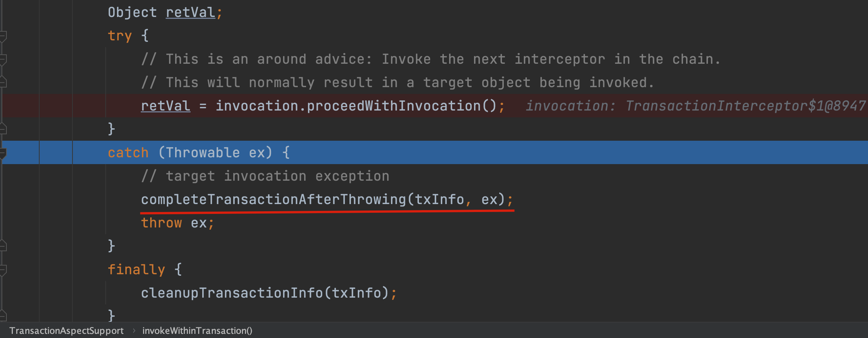Collapse the finally block fold marker
Viewport: 868px width, 338px height.
pyautogui.click(x=3, y=270)
